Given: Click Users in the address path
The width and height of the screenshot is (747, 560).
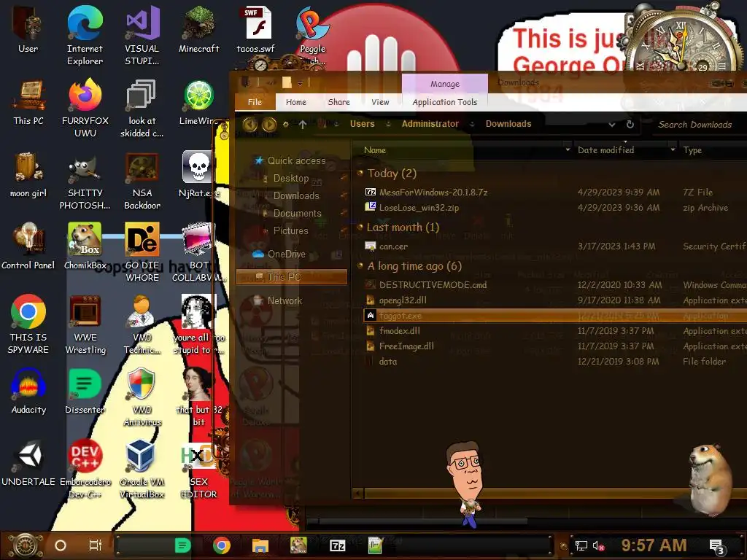Looking at the screenshot, I should [362, 124].
